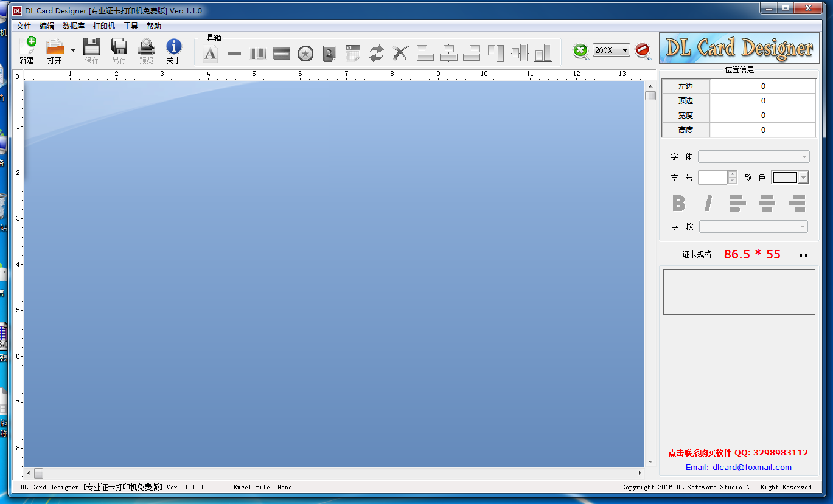Click the align right edges icon

click(472, 53)
